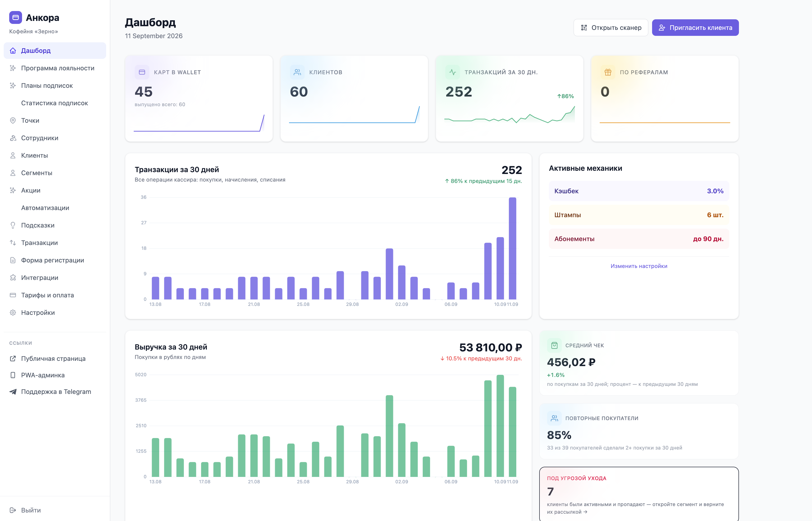Click the 'Кофейня «Зерно»' subtitle
Image resolution: width=812 pixels, height=521 pixels.
[34, 31]
